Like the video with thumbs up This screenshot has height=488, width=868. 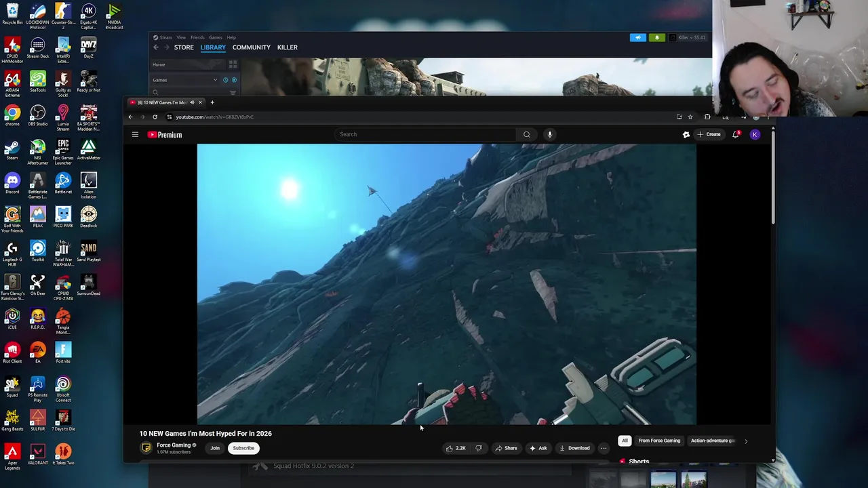[x=456, y=448]
